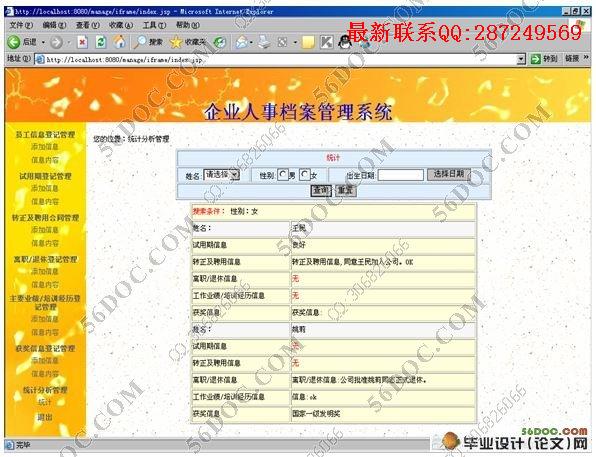
Task: Open the Forward button history dropdown arrow
Action: point(69,42)
